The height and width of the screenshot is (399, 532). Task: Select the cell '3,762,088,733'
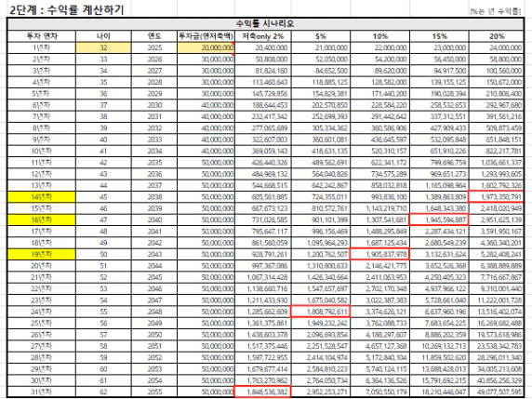coord(380,323)
